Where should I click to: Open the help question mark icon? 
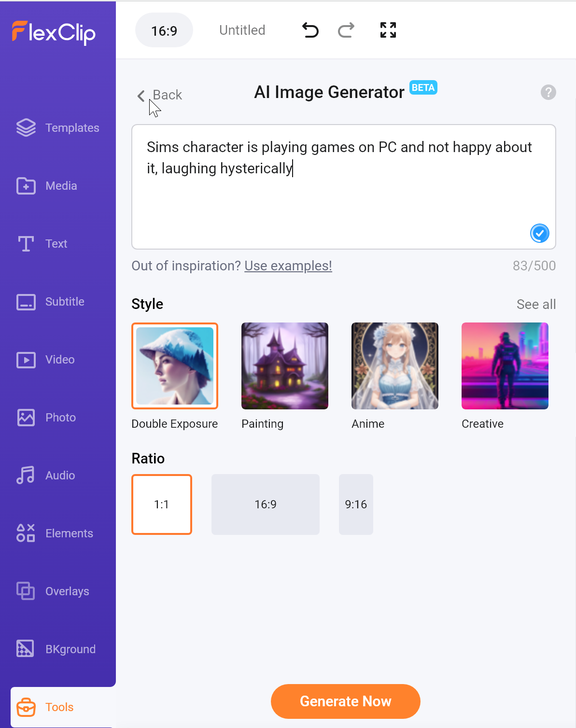tap(548, 92)
